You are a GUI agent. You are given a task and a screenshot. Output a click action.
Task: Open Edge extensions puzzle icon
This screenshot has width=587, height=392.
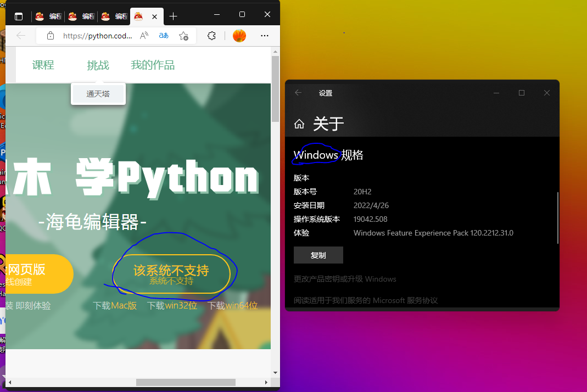point(211,36)
